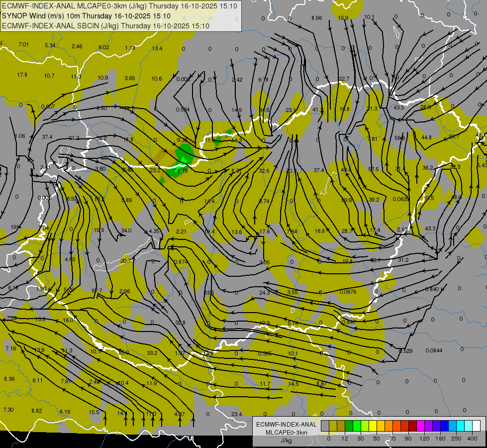The image size is (487, 448).
Task: Click the lime yellow-green legend swatch
Action: point(365,426)
